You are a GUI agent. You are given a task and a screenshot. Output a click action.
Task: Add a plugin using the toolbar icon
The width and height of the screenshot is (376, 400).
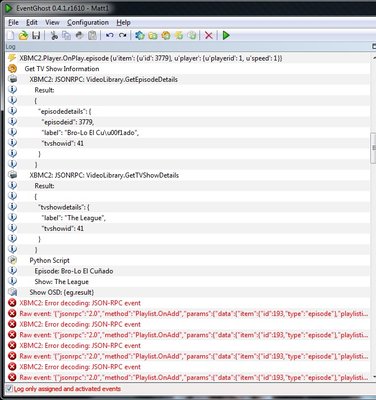[140, 35]
